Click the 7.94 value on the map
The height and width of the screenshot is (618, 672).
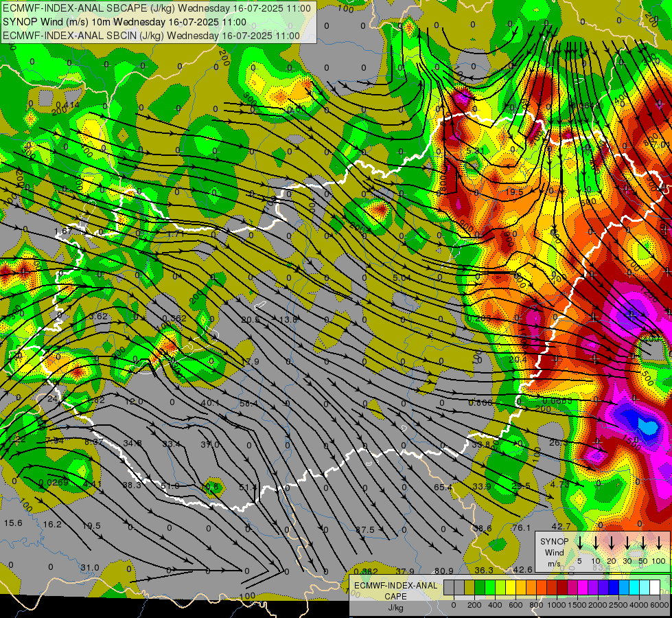click(x=54, y=440)
